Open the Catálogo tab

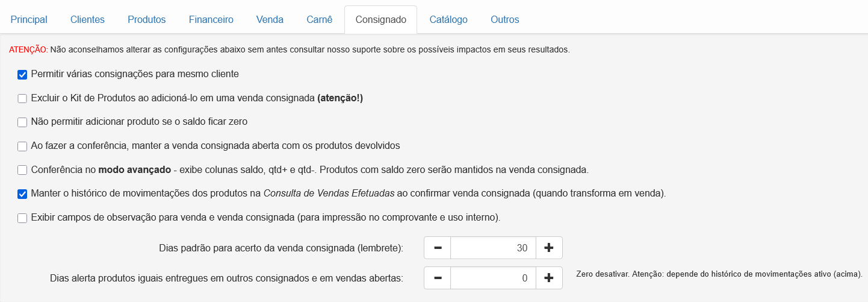pos(448,19)
